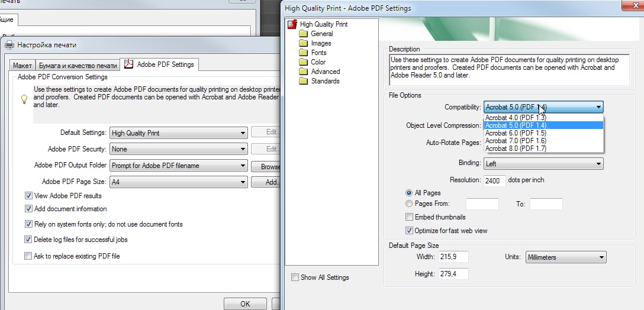Switch to the Макет tab
644x310 pixels.
(22, 65)
